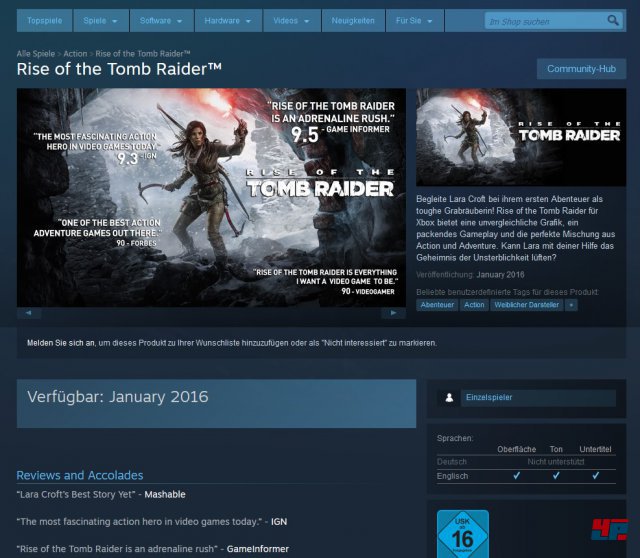Expand the Software dropdown menu
640x558 pixels.
(x=161, y=20)
